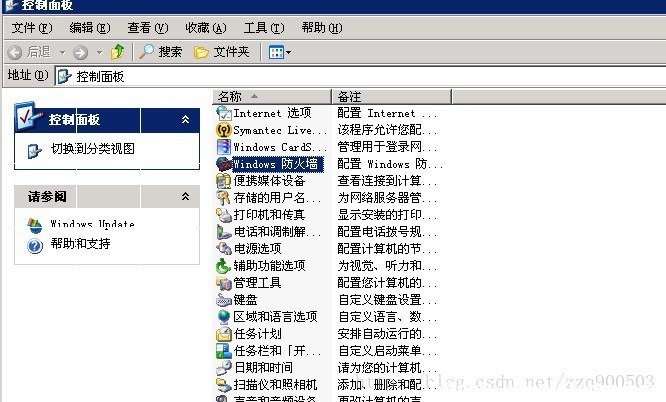Open the 工具(T) menu
Screen dimensions: 666x402
tap(264, 28)
